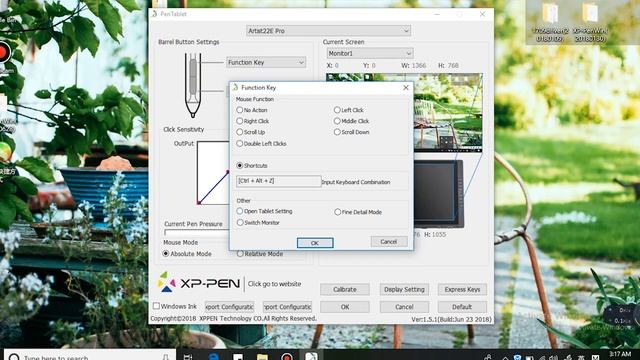Screen dimensions: 640x360
Task: Open File Explorer from the taskbar
Action: coord(262,357)
